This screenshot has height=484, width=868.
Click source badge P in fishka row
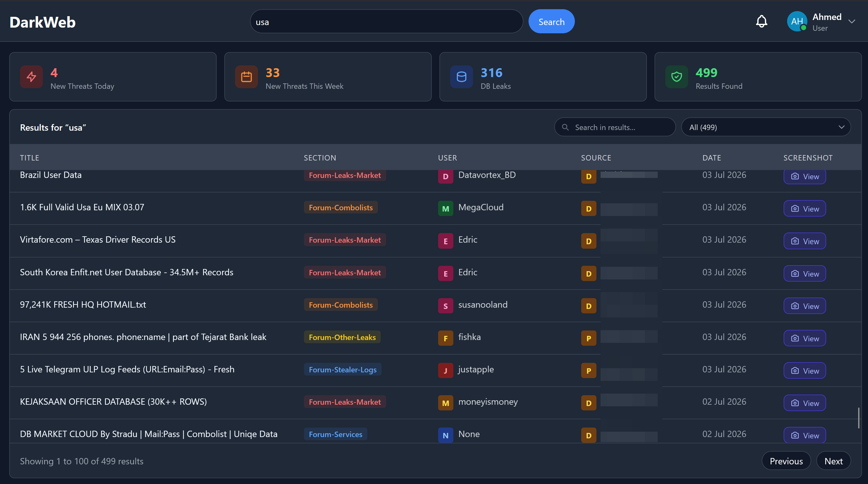click(589, 338)
